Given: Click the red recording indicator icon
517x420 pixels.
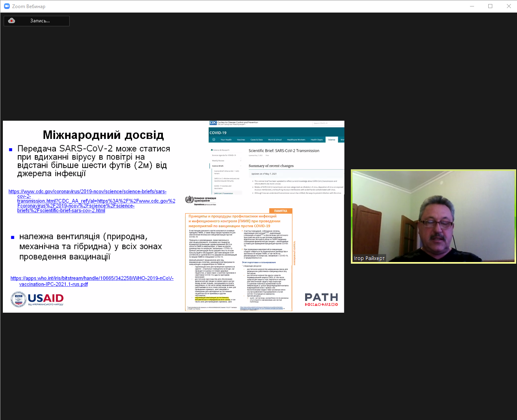Looking at the screenshot, I should tap(12, 21).
